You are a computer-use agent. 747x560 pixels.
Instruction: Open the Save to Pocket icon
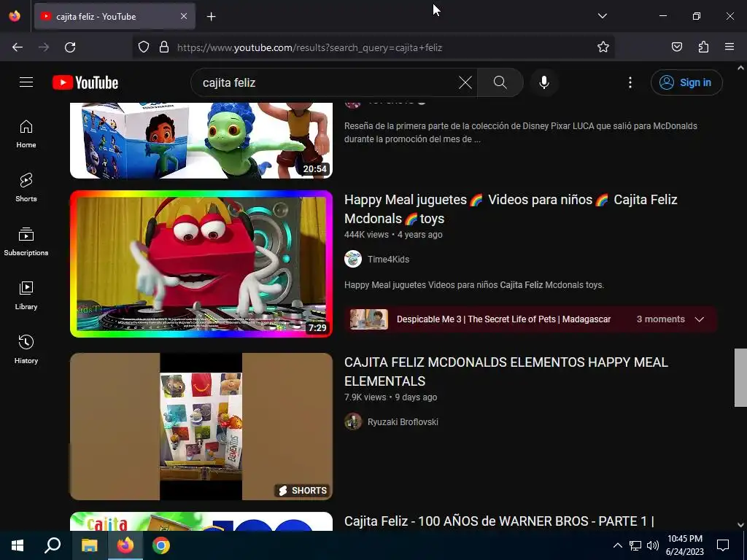pos(676,47)
